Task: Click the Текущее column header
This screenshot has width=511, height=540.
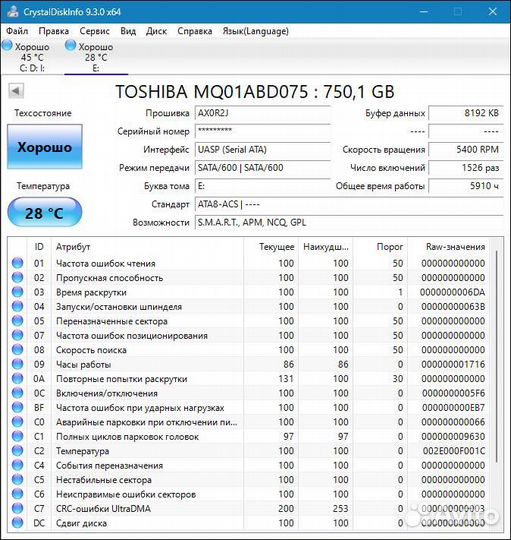Action: (x=271, y=247)
